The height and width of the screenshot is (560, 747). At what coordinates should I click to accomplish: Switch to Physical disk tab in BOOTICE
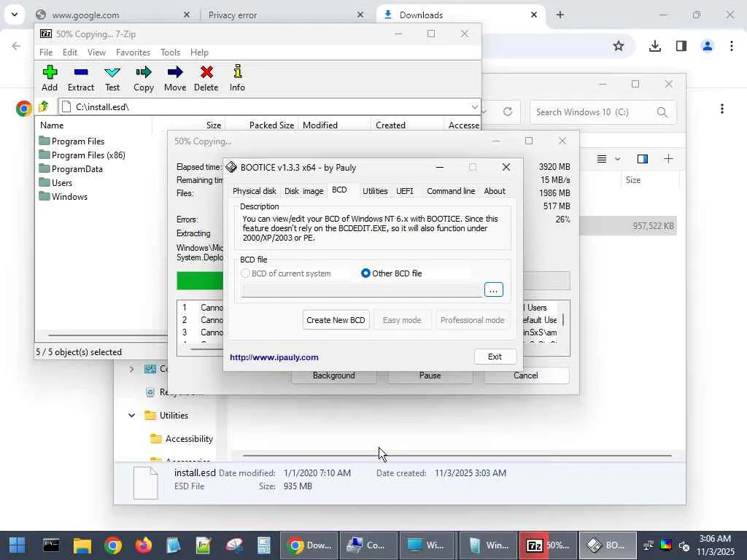tap(255, 191)
